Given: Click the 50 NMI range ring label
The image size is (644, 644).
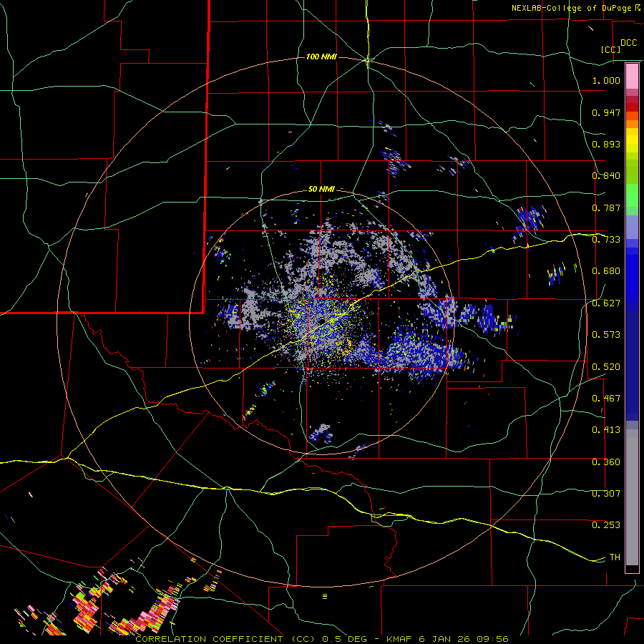Looking at the screenshot, I should pyautogui.click(x=321, y=190).
